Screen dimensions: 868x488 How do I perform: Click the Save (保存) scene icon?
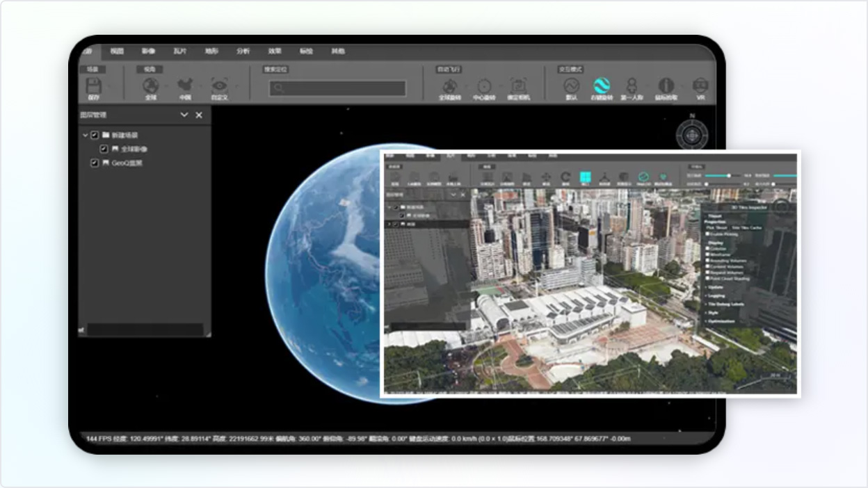[x=93, y=86]
